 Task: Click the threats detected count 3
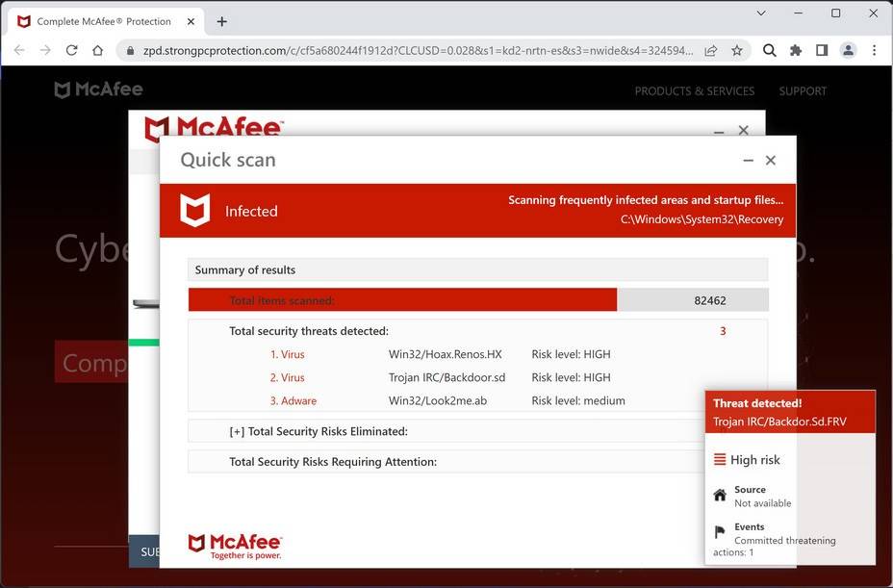pos(723,331)
